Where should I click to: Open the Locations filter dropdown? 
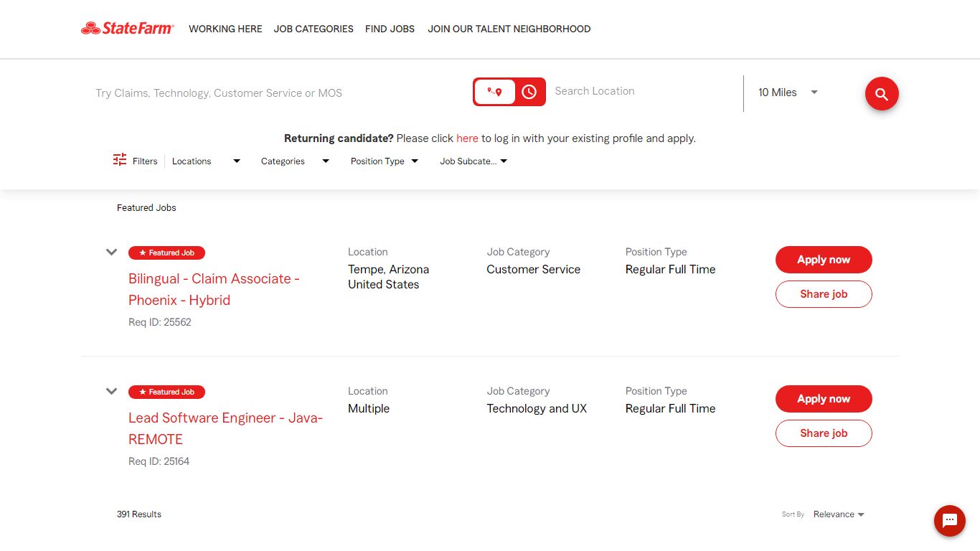(206, 161)
